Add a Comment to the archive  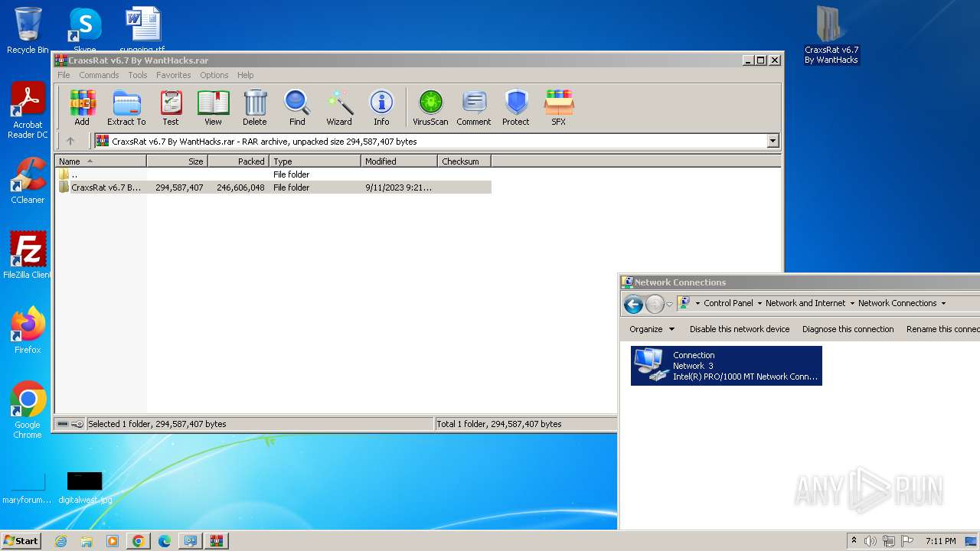click(474, 107)
